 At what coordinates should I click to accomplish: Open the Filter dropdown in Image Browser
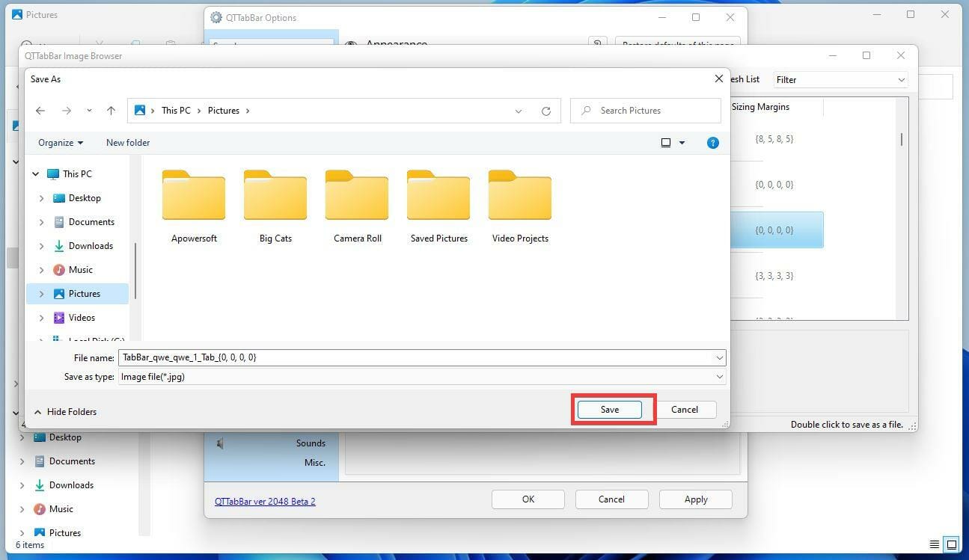click(x=840, y=79)
